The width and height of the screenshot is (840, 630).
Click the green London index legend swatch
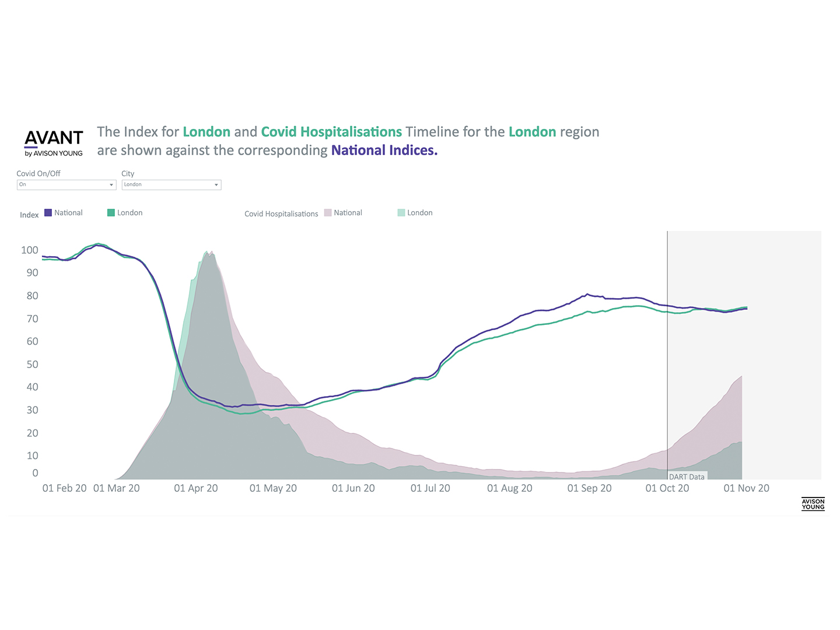111,213
